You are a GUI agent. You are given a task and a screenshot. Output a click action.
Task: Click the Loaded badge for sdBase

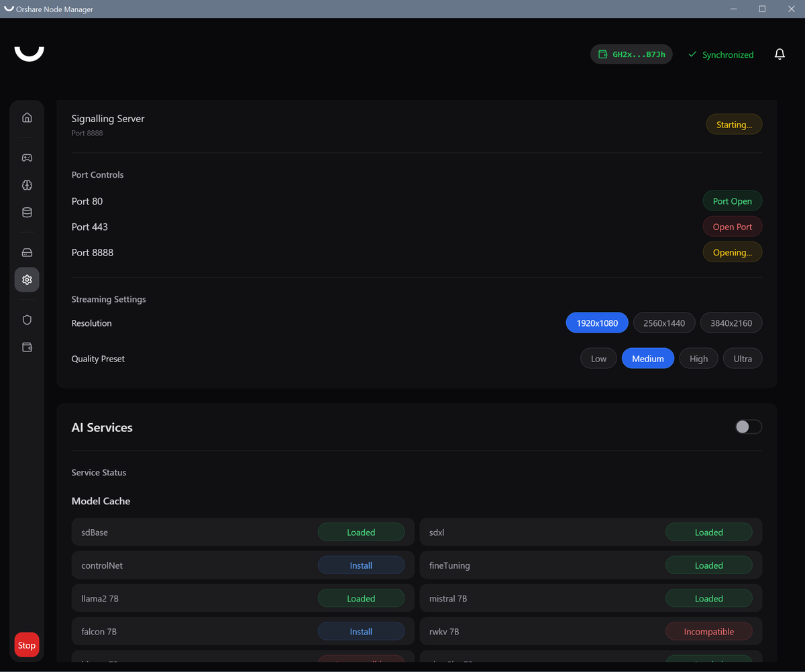click(x=361, y=533)
